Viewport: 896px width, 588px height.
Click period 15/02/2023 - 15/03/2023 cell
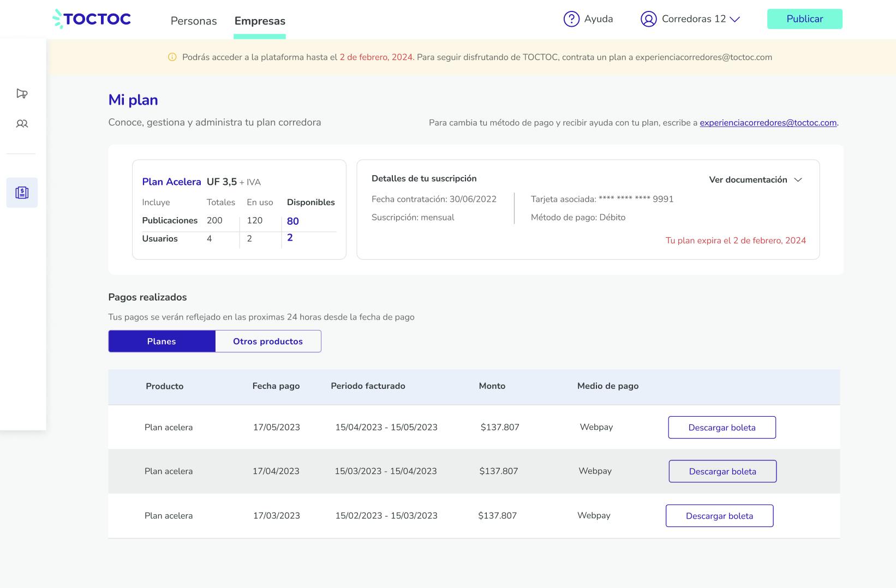(386, 515)
